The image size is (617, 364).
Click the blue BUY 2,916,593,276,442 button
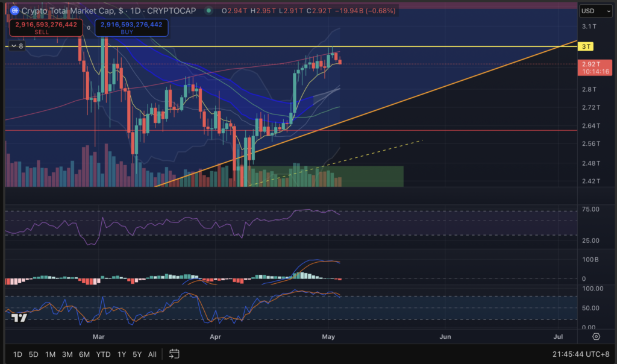coord(131,28)
